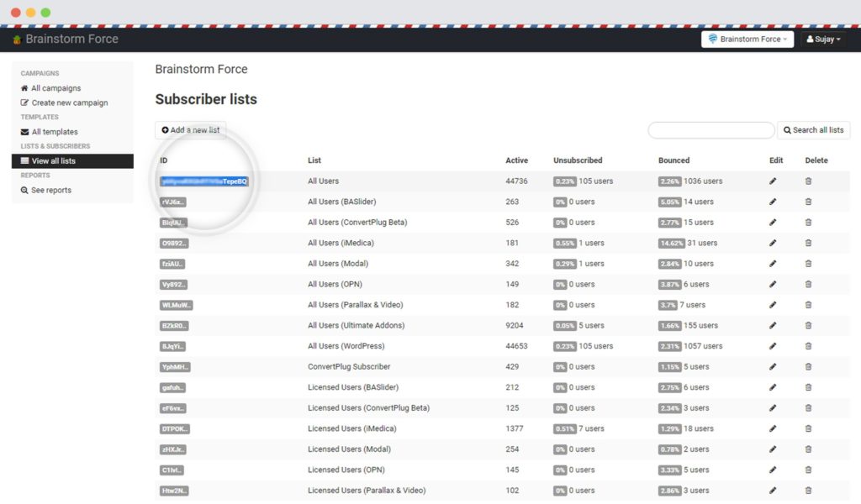Expand the Sujay user menu

click(822, 39)
